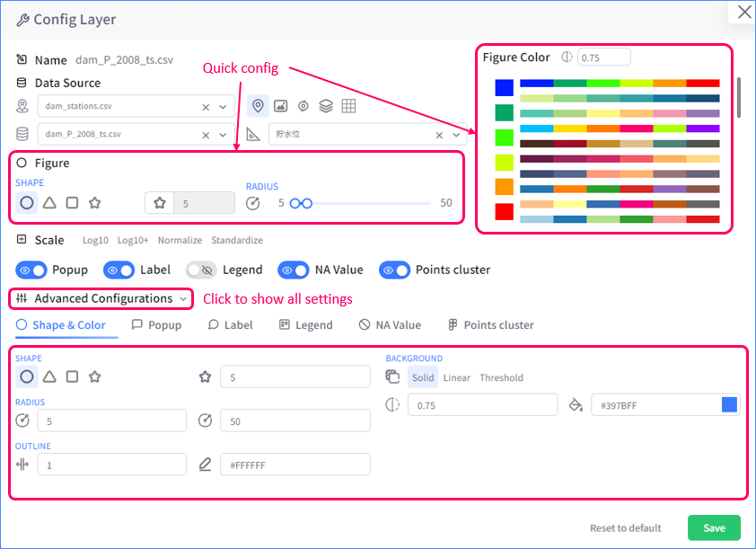Apply Log10 scale
This screenshot has height=549, width=756.
click(x=95, y=240)
